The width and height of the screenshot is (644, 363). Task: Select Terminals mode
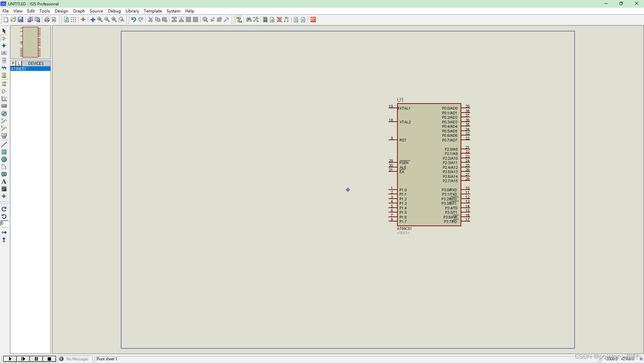[4, 84]
